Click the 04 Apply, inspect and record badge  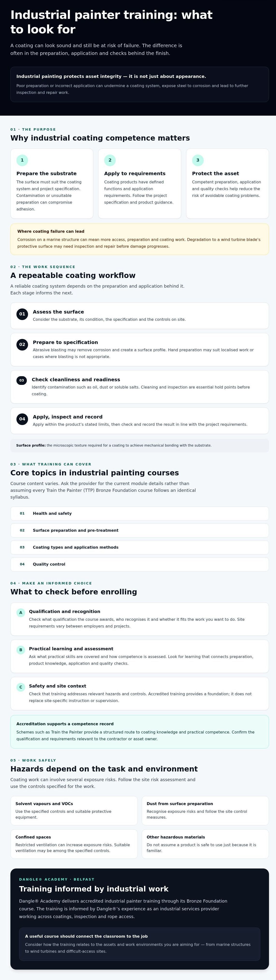(22, 419)
